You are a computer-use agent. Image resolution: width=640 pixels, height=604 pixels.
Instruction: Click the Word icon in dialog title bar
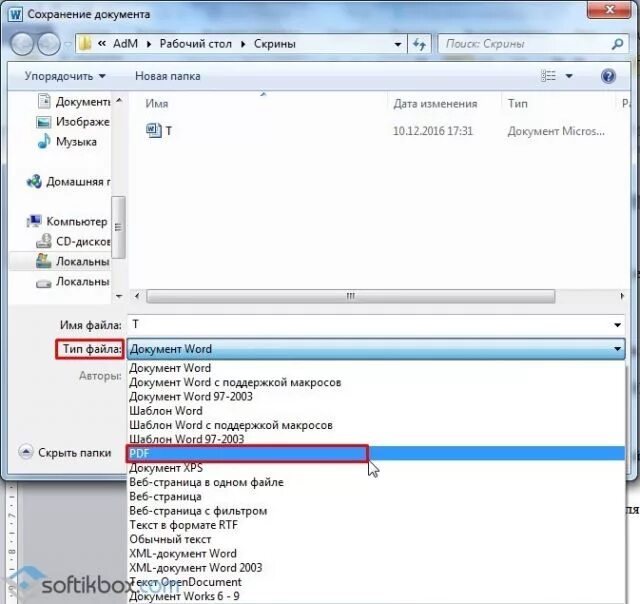coord(15,15)
